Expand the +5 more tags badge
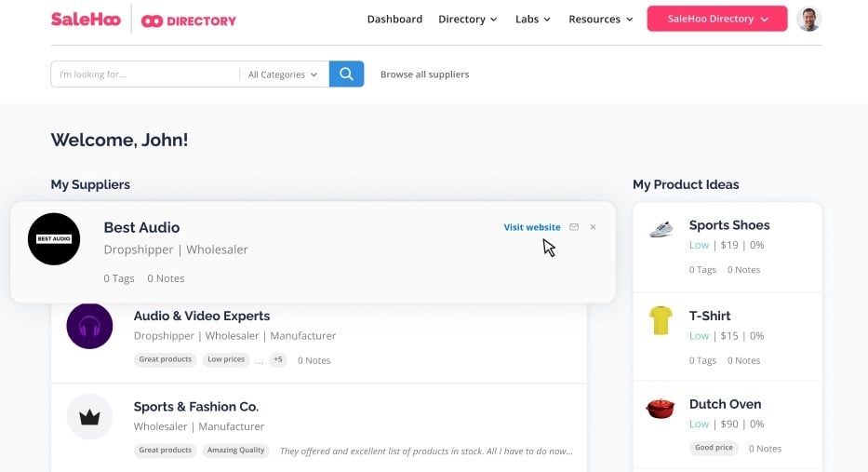This screenshot has width=868, height=472. point(277,359)
